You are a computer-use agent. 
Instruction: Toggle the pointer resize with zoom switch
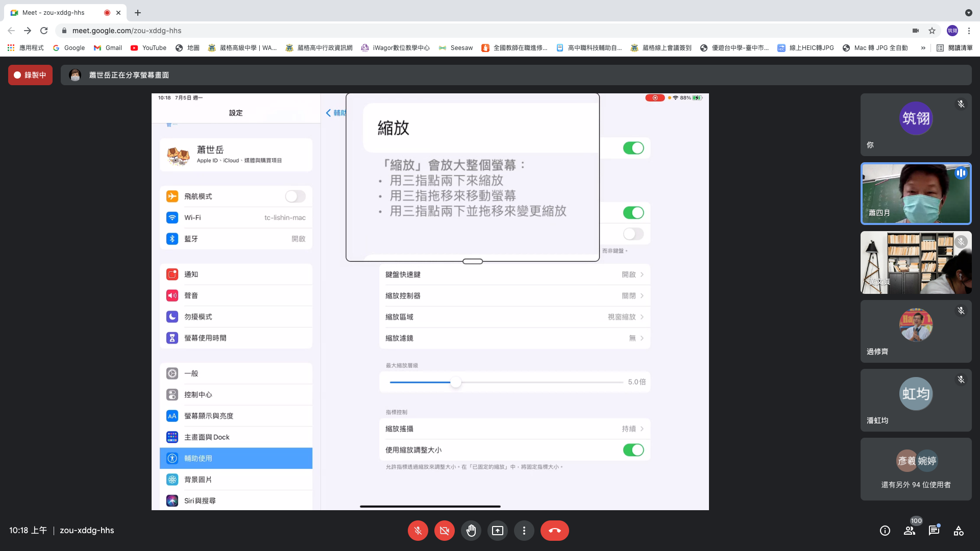point(633,450)
